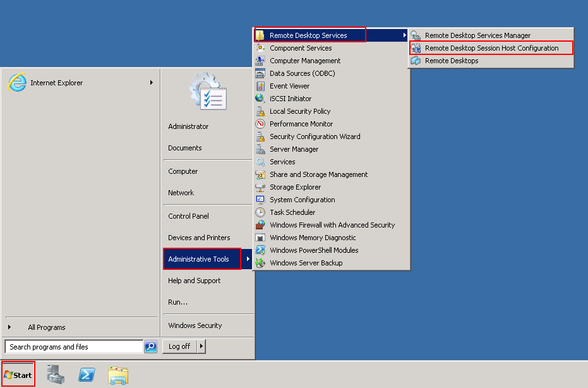
Task: Open Services from Administrative Tools
Action: tap(331, 162)
